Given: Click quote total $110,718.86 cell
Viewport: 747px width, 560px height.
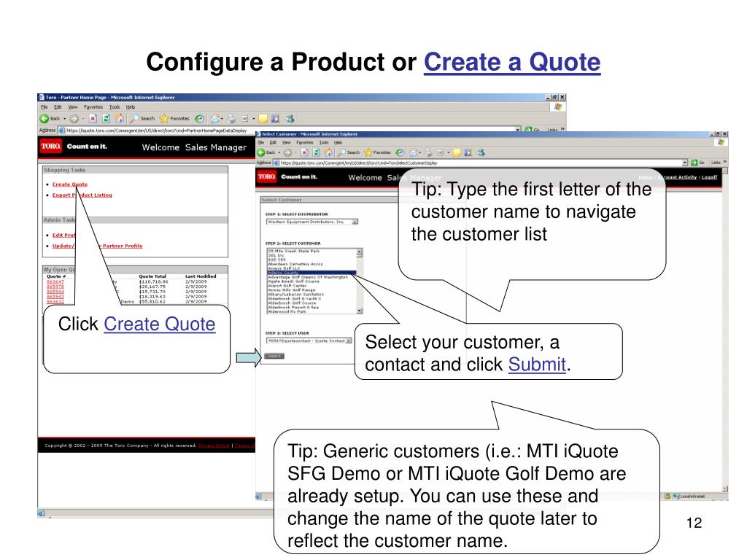Looking at the screenshot, I should (153, 282).
